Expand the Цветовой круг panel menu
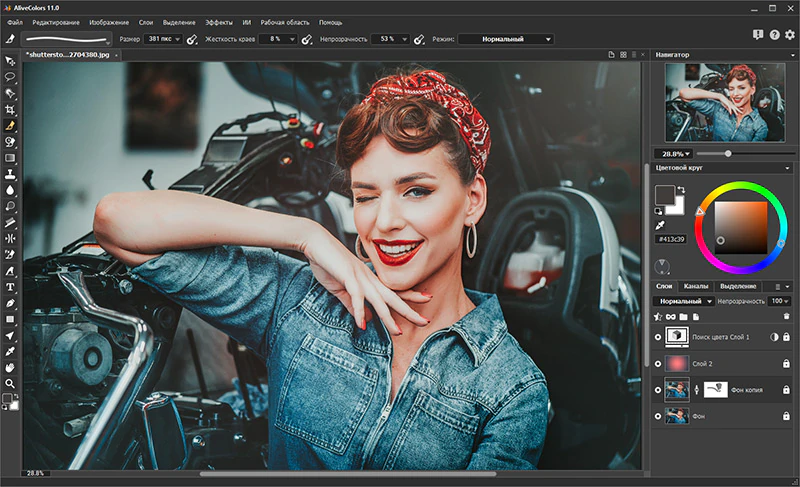 coord(787,168)
